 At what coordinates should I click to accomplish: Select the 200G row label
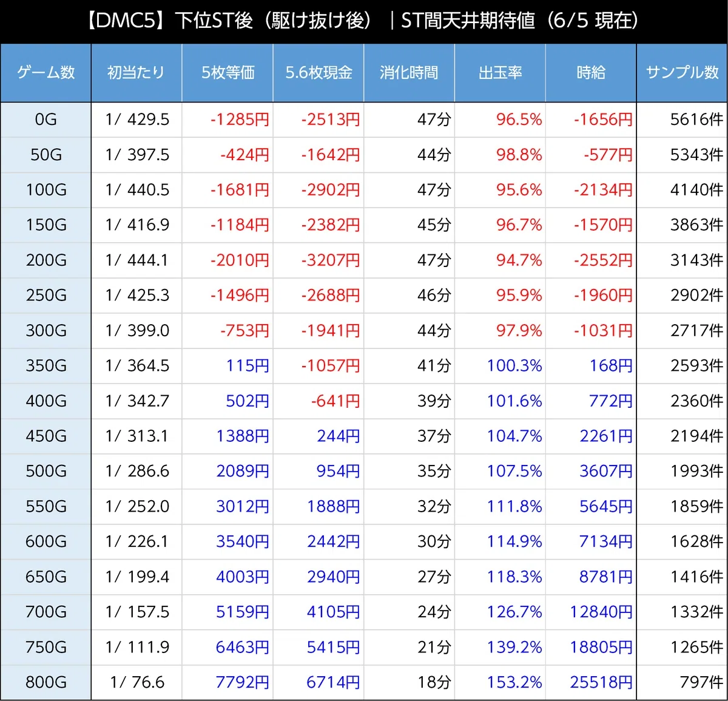(x=46, y=260)
